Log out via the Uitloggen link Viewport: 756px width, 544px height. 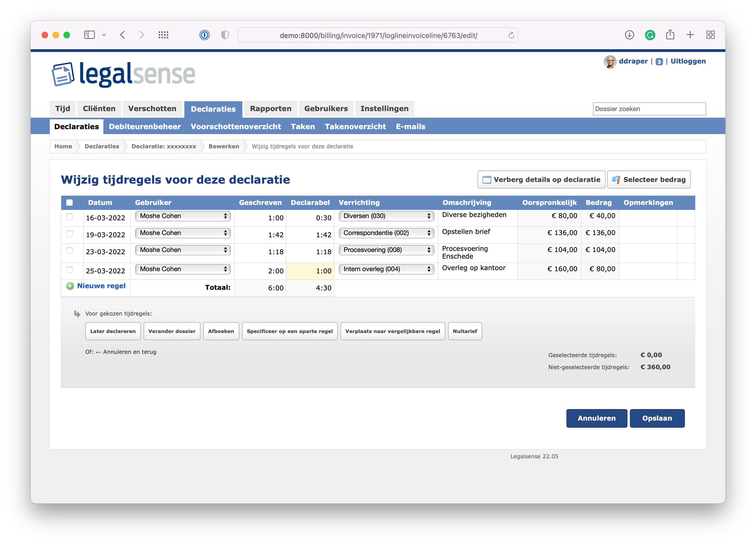(x=688, y=61)
